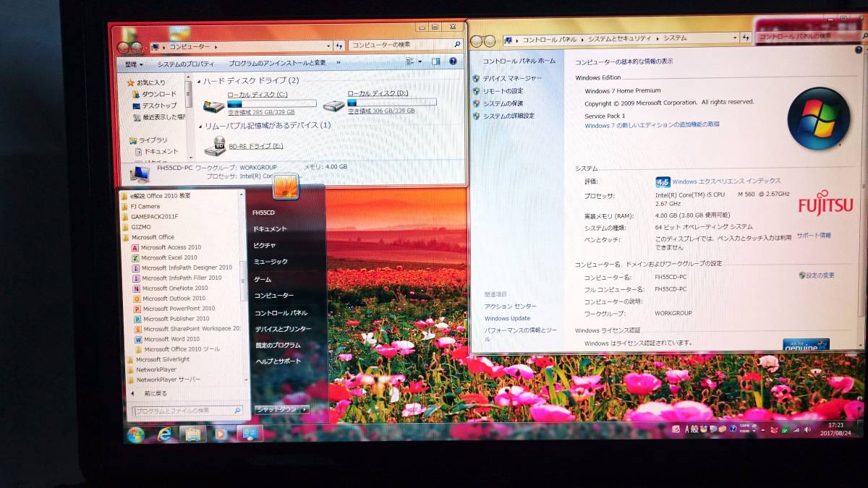Open Internet Explorer from the taskbar

point(165,434)
